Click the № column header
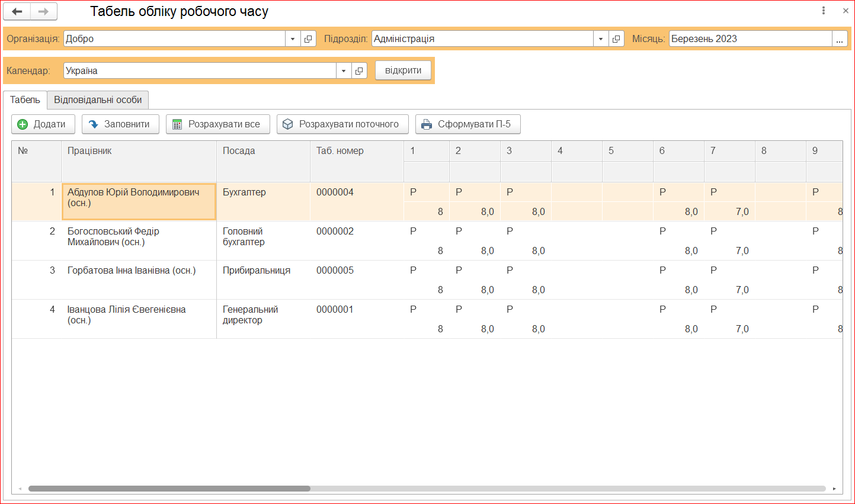Image resolution: width=855 pixels, height=504 pixels. click(36, 161)
